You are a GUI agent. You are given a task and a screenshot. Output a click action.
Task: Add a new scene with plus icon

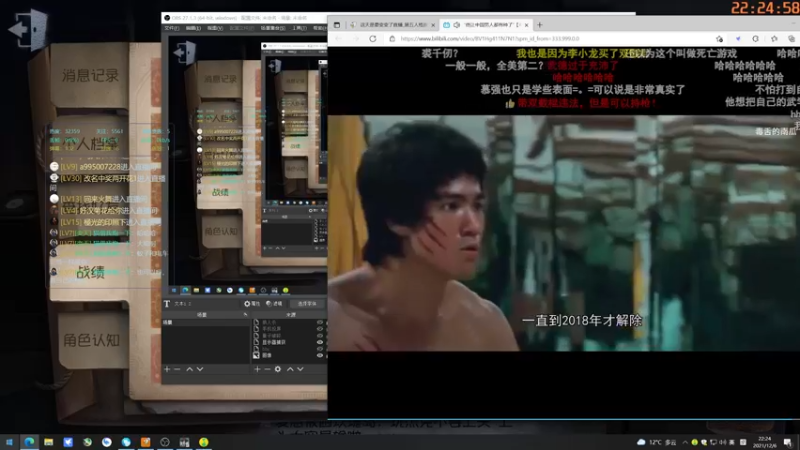(167, 369)
